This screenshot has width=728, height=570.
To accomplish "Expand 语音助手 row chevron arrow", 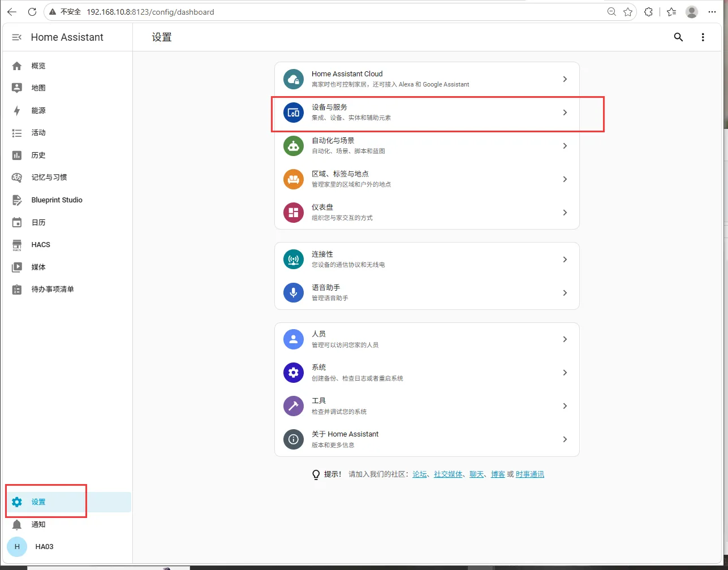I will tap(565, 293).
